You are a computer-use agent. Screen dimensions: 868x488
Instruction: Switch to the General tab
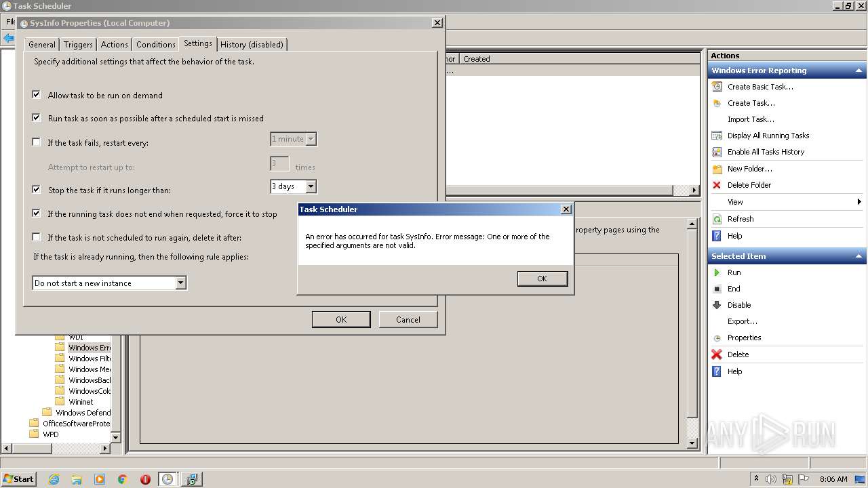(42, 45)
